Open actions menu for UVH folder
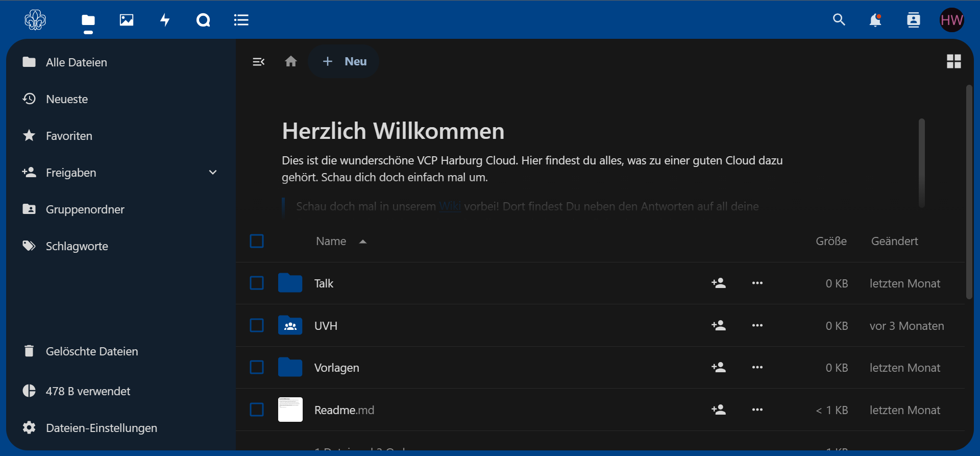 tap(757, 325)
